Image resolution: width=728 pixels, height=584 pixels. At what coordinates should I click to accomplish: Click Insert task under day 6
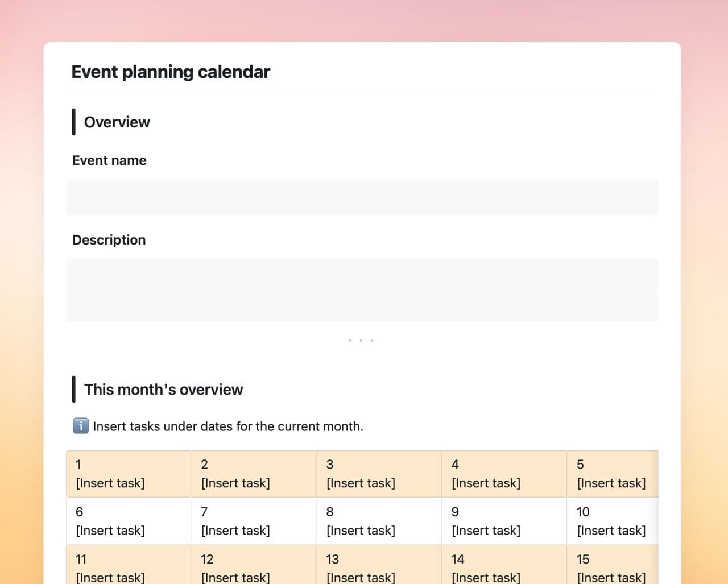(110, 531)
